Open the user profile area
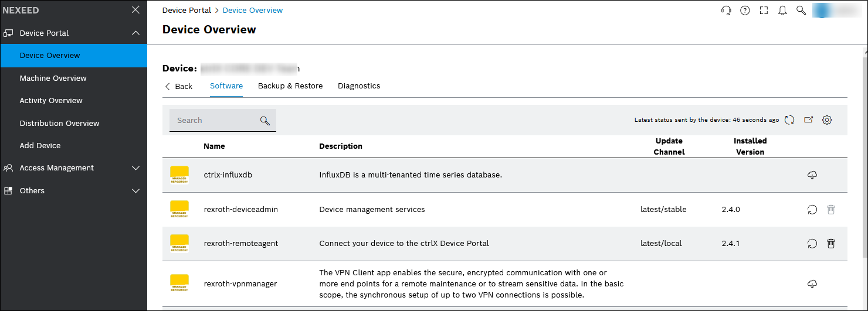This screenshot has width=868, height=311. point(836,11)
